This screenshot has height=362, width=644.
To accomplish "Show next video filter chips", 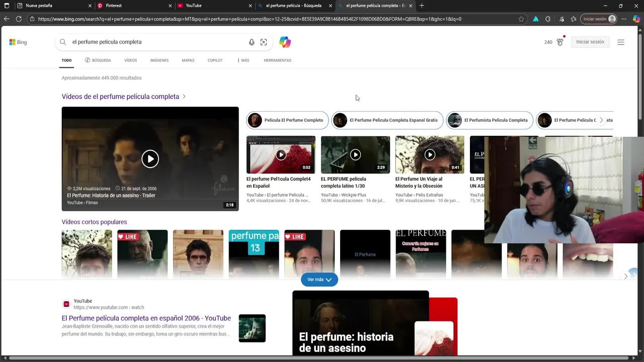I will [x=601, y=120].
